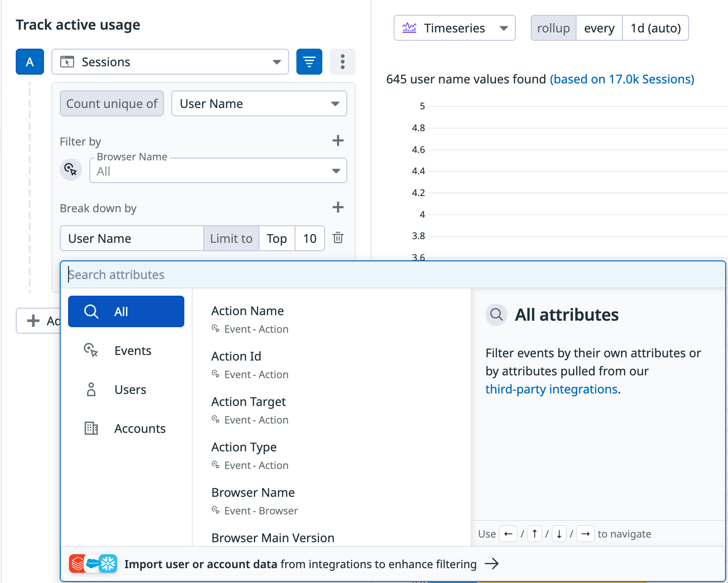This screenshot has width=728, height=583.
Task: Open the Browser Name filter dropdown
Action: (218, 171)
